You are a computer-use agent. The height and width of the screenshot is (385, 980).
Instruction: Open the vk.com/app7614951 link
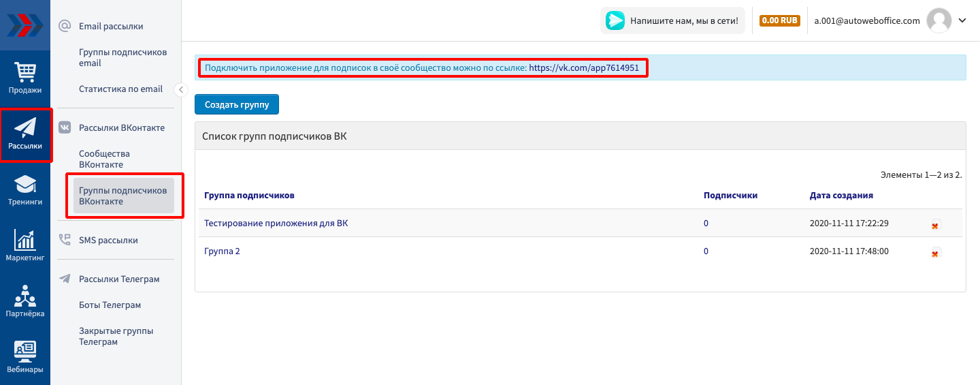pyautogui.click(x=584, y=68)
